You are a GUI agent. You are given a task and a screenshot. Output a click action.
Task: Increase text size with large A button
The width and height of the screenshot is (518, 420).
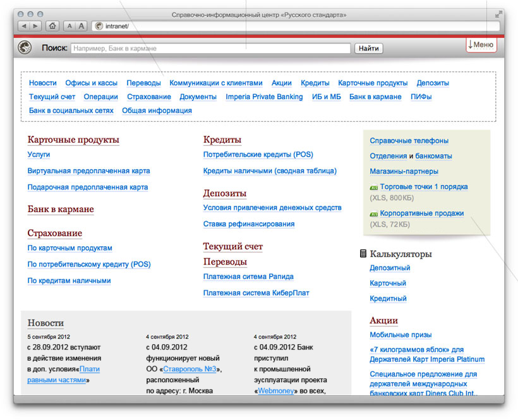[81, 26]
